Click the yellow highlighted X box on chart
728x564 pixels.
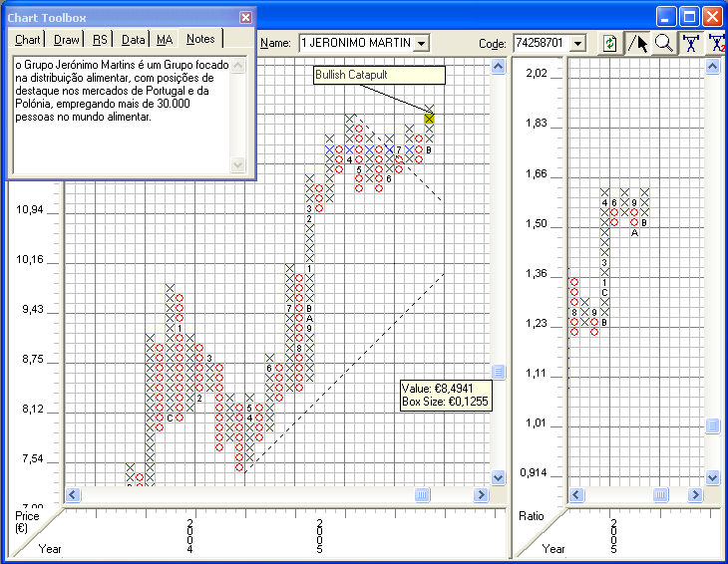[429, 119]
